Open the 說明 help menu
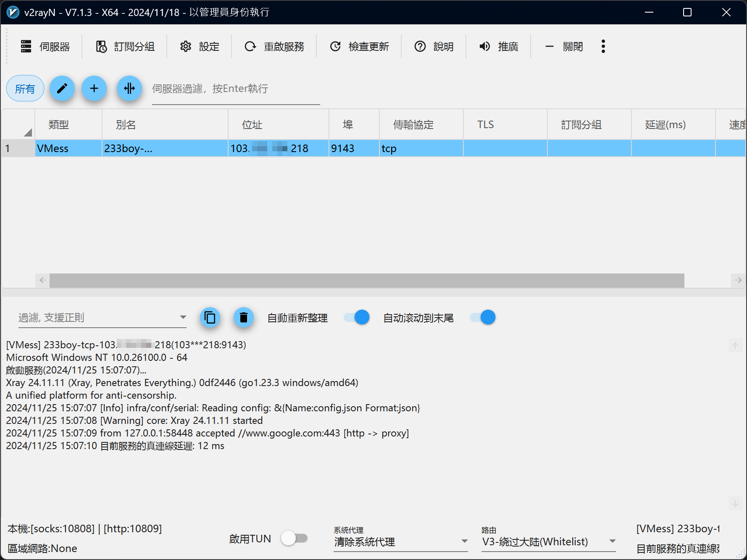 coord(434,47)
